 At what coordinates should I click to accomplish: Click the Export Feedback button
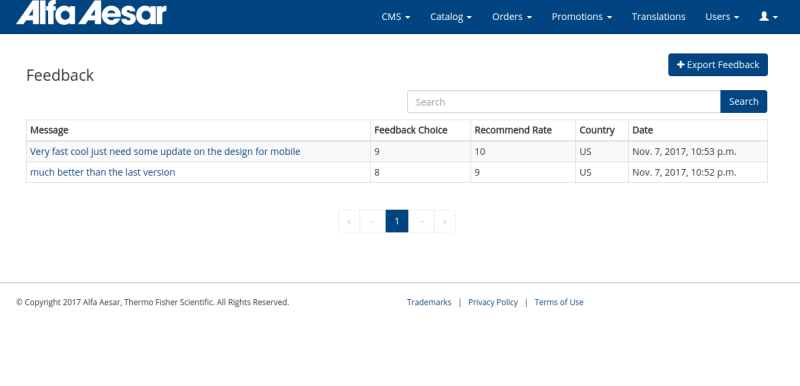(x=718, y=65)
